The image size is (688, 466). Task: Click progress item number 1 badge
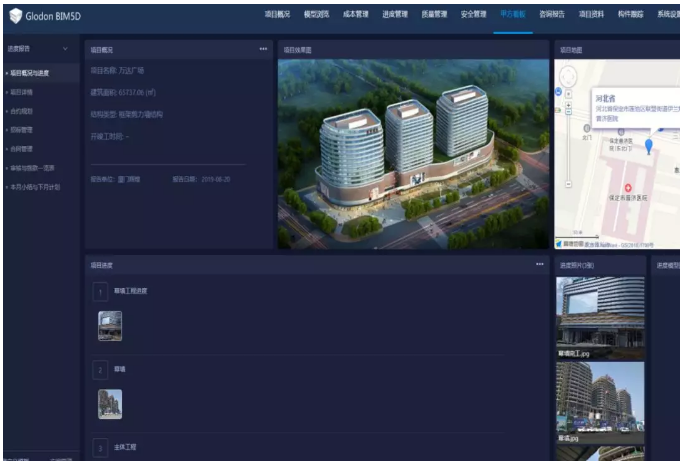pyautogui.click(x=100, y=292)
